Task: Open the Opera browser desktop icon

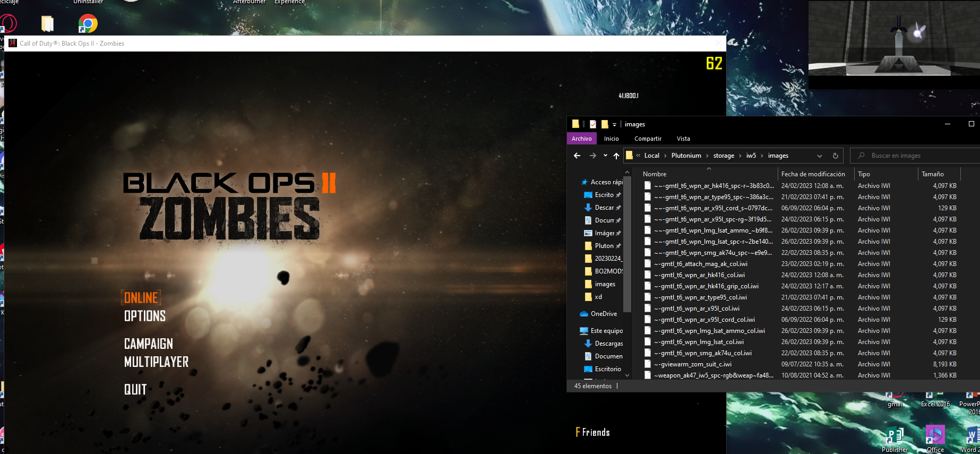Action: tap(7, 24)
